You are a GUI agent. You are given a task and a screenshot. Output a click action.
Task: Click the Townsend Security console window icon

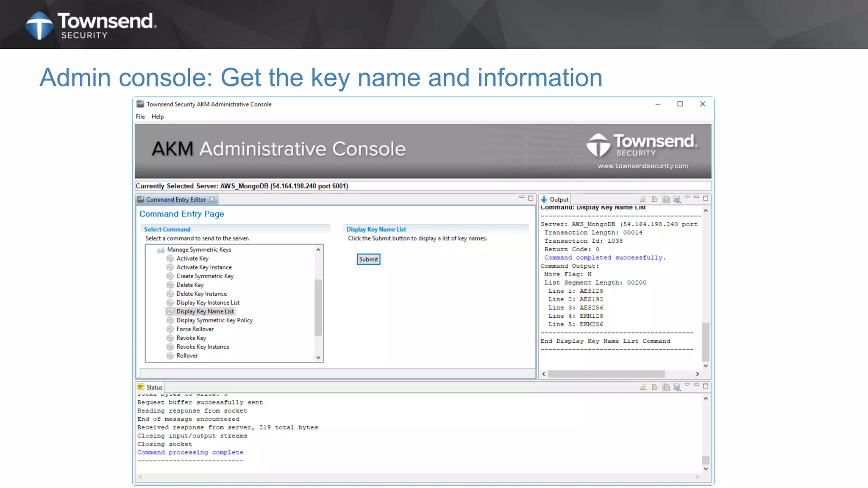click(x=140, y=104)
